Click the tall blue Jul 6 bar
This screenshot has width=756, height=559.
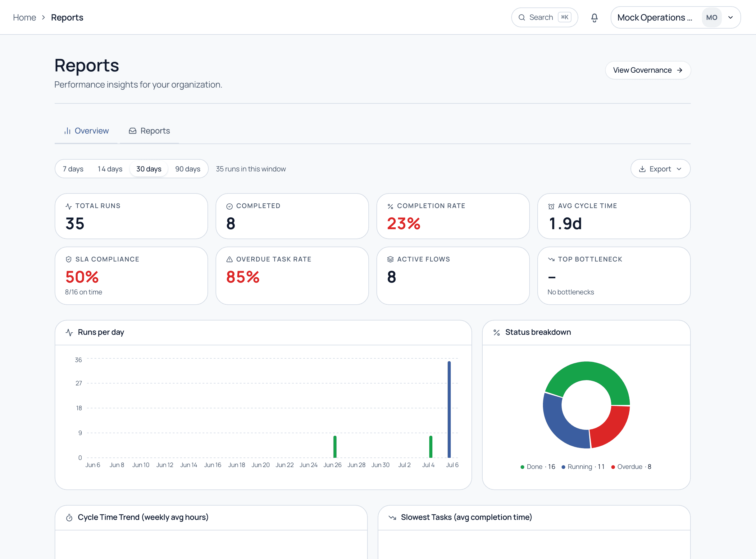tap(449, 409)
